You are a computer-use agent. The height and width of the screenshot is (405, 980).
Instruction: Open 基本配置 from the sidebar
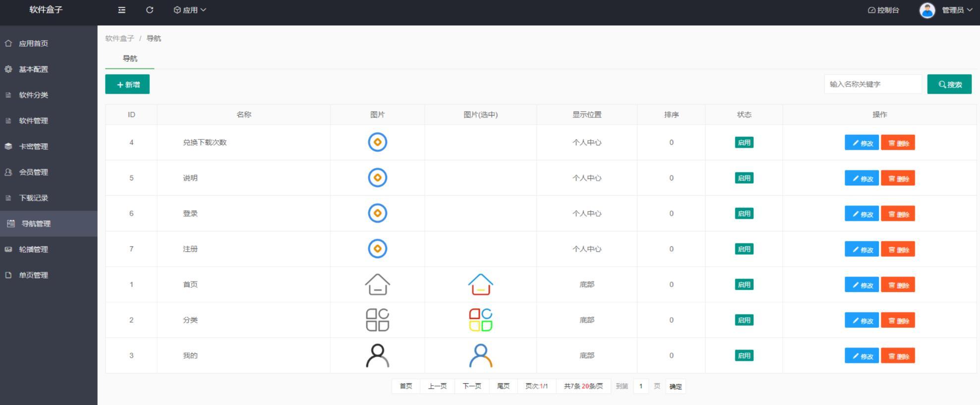[33, 69]
